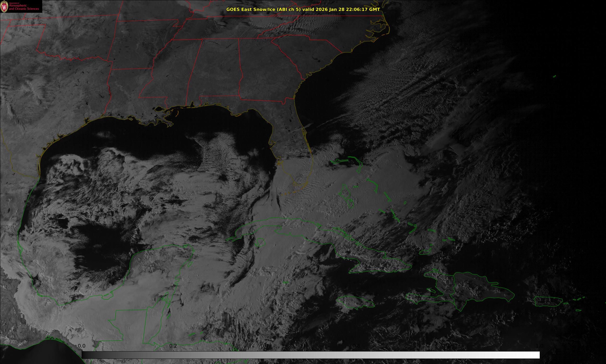606x364 pixels.
Task: Click the tiny green Bermuda outline
Action: (554, 76)
